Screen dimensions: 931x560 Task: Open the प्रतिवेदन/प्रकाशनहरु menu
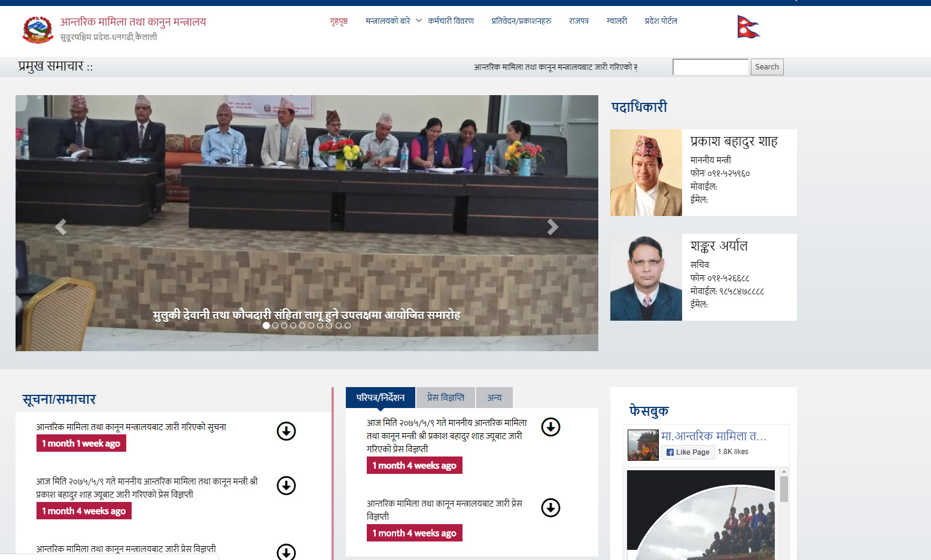tap(521, 21)
